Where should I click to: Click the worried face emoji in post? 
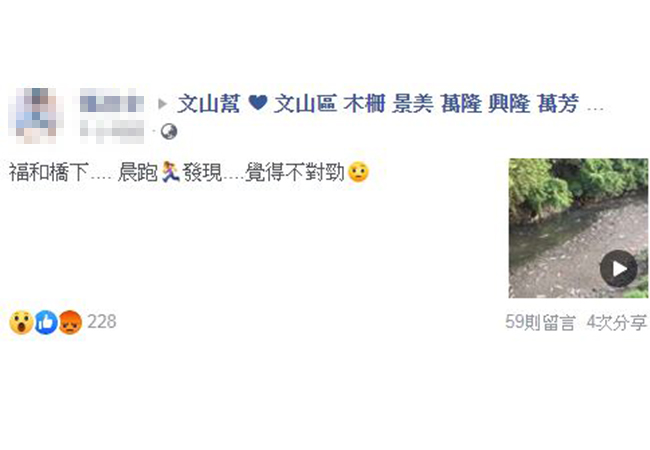coord(359,172)
